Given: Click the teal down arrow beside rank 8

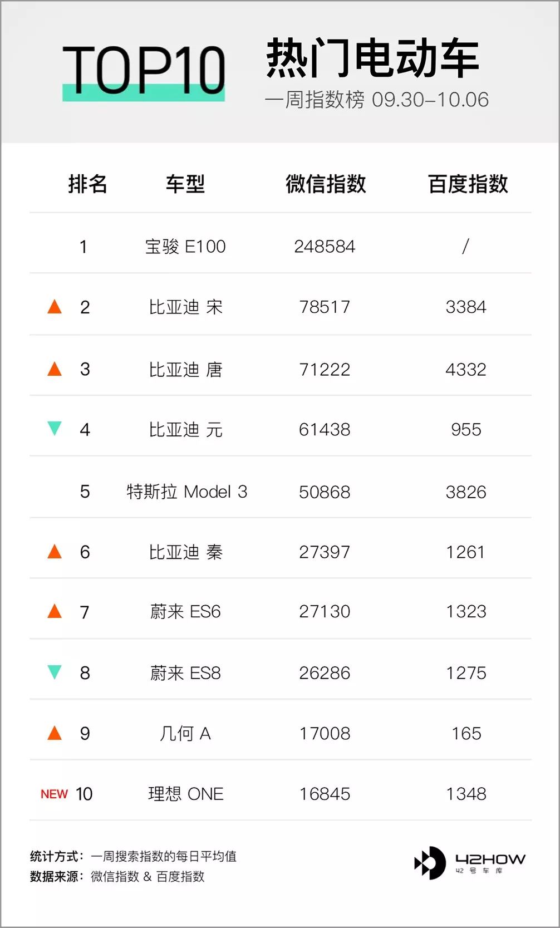Looking at the screenshot, I should (55, 672).
